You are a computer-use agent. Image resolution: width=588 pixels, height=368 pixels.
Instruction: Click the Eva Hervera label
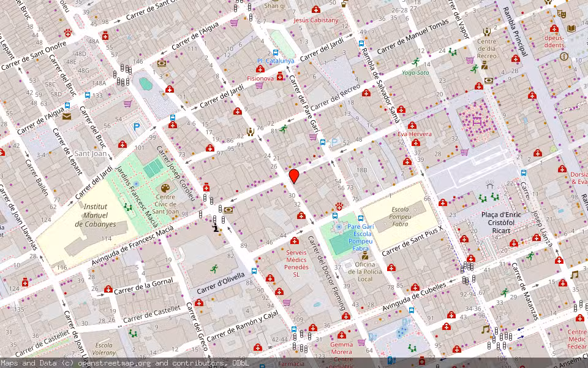415,134
